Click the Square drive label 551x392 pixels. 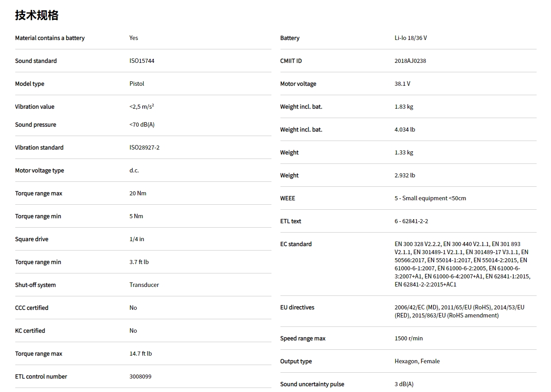click(31, 239)
